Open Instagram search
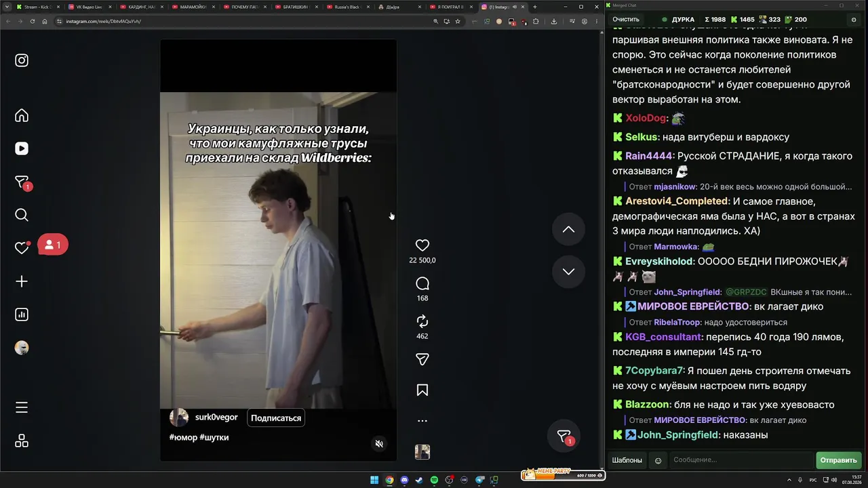This screenshot has height=488, width=868. tap(22, 215)
